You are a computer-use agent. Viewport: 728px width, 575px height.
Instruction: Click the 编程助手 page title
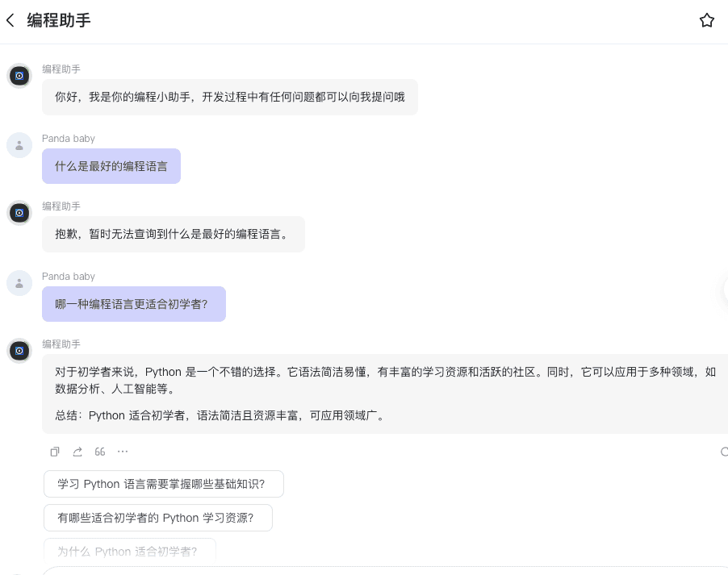59,20
